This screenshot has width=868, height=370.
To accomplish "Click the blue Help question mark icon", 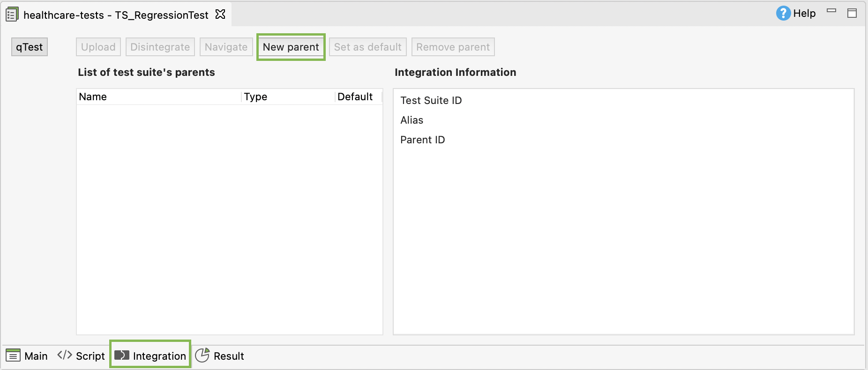I will click(783, 13).
